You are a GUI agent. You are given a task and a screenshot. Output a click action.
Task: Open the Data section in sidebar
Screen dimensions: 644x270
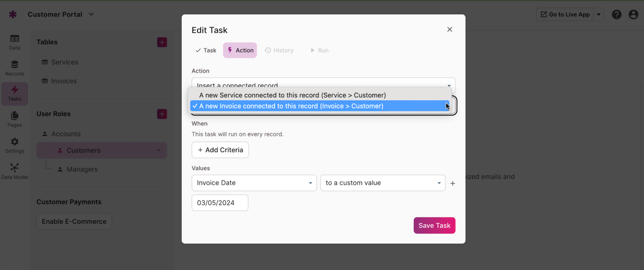(x=15, y=42)
